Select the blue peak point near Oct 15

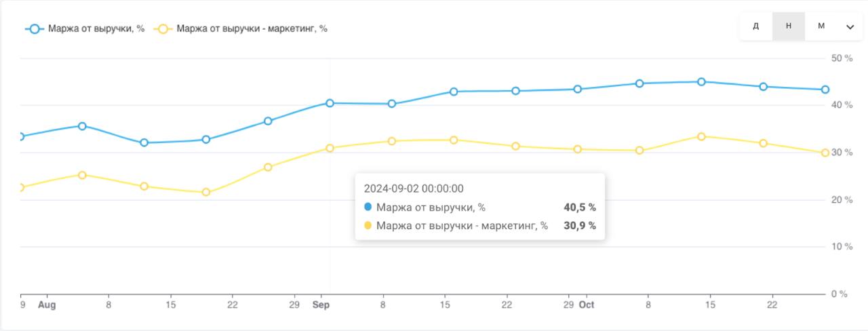point(701,82)
